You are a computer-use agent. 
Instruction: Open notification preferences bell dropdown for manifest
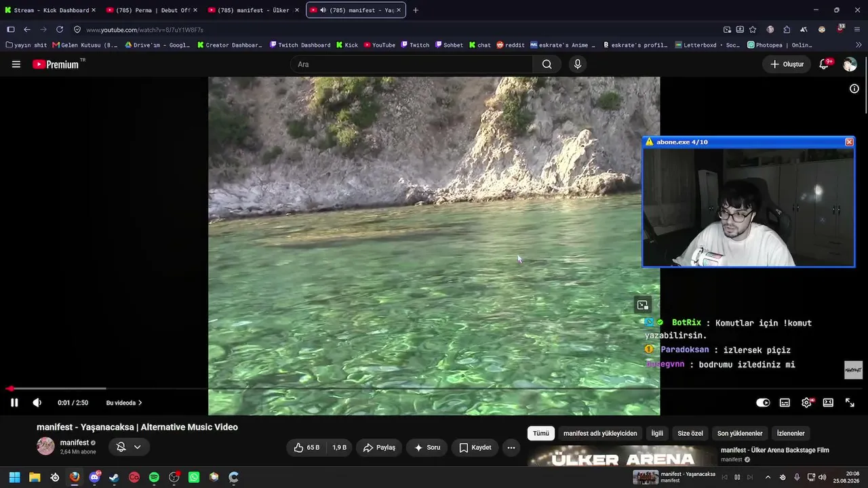(x=129, y=447)
